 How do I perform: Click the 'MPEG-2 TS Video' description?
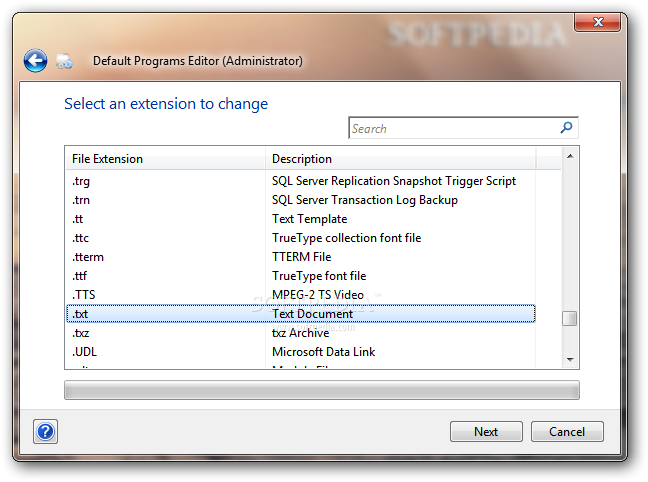coord(318,295)
